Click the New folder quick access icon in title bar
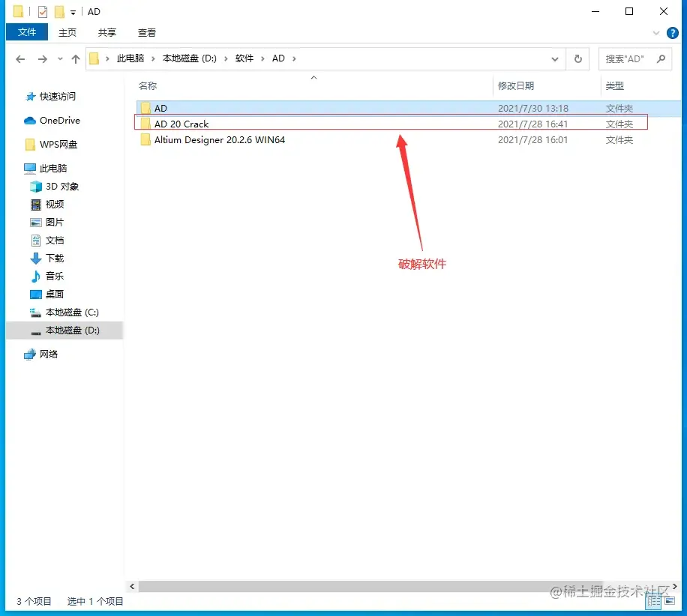The height and width of the screenshot is (616, 687). 59,12
